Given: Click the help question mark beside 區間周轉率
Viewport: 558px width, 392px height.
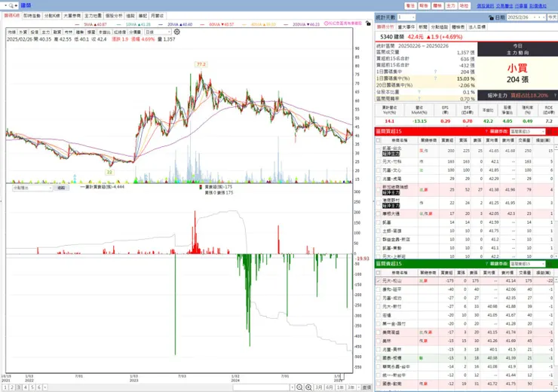Looking at the screenshot, I should coord(418,99).
